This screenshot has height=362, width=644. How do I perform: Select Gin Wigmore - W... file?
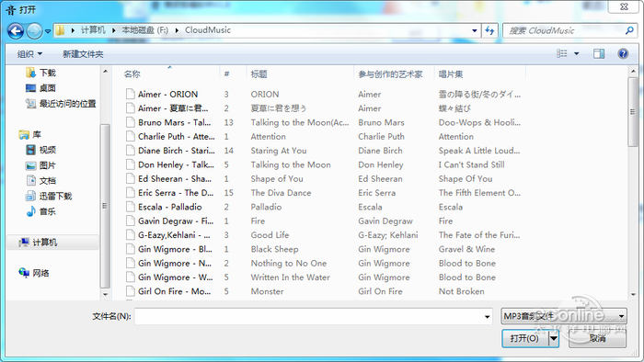tap(176, 277)
